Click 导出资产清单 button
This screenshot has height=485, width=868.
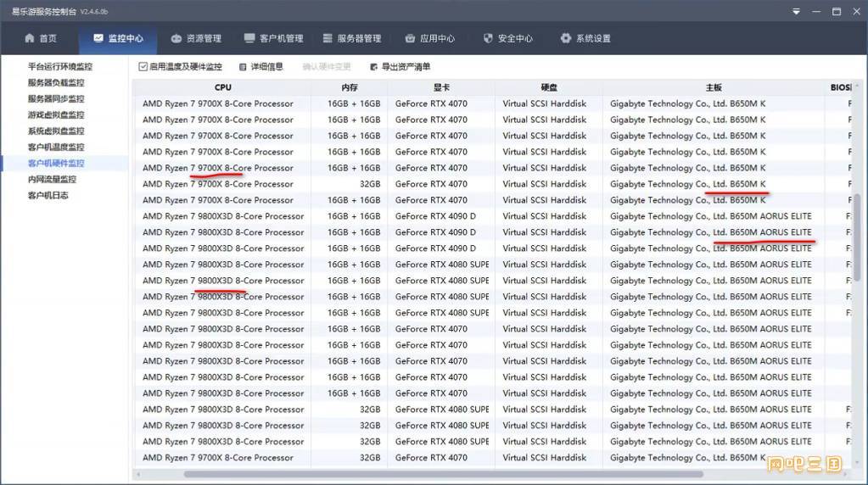coord(400,67)
